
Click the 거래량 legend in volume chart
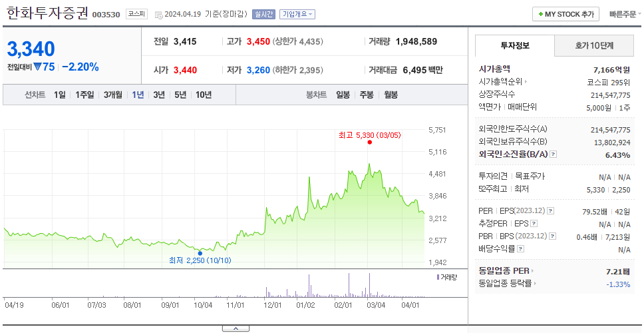pyautogui.click(x=446, y=277)
